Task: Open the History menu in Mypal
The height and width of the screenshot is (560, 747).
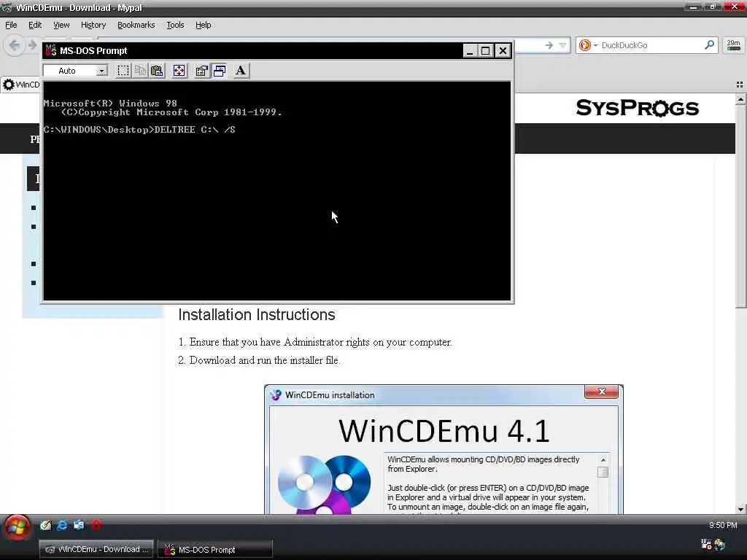Action: tap(93, 25)
